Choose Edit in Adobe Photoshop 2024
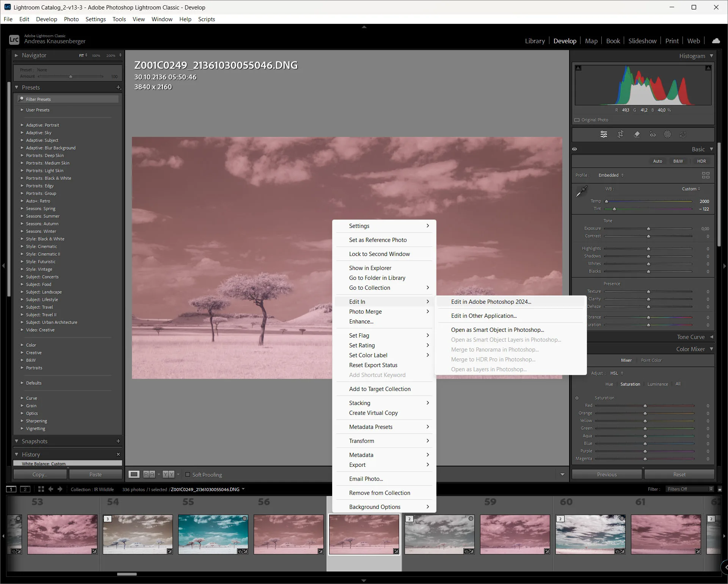This screenshot has width=728, height=584. click(x=491, y=302)
